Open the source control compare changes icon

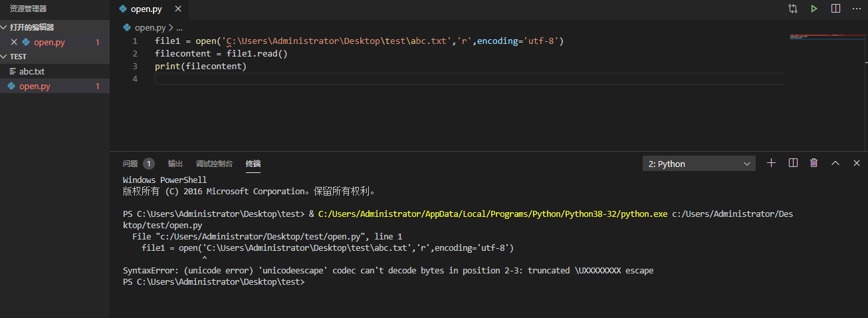793,9
